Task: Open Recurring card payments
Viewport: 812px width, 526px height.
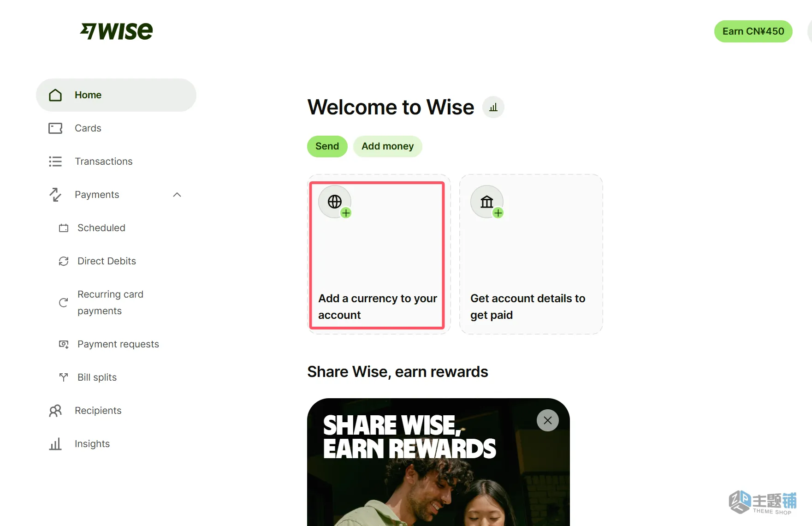Action: (111, 303)
